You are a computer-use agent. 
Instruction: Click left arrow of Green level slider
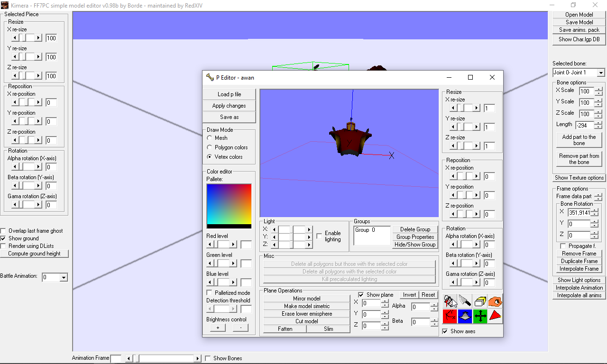click(210, 264)
